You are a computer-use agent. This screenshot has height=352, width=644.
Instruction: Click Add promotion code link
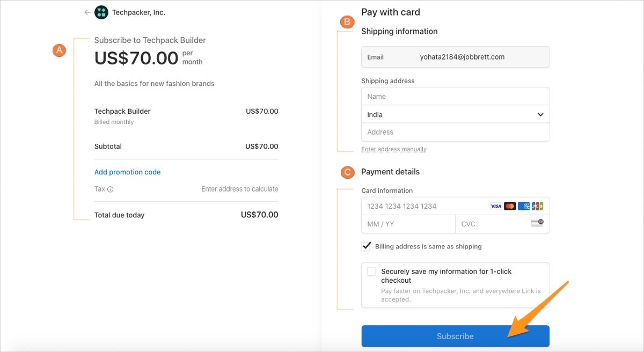128,172
